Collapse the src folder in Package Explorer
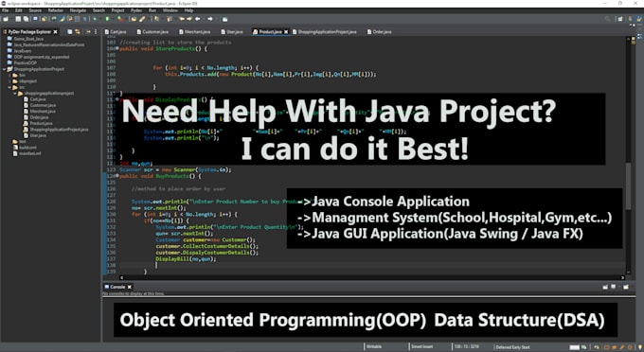Image resolution: width=644 pixels, height=352 pixels. 9,87
